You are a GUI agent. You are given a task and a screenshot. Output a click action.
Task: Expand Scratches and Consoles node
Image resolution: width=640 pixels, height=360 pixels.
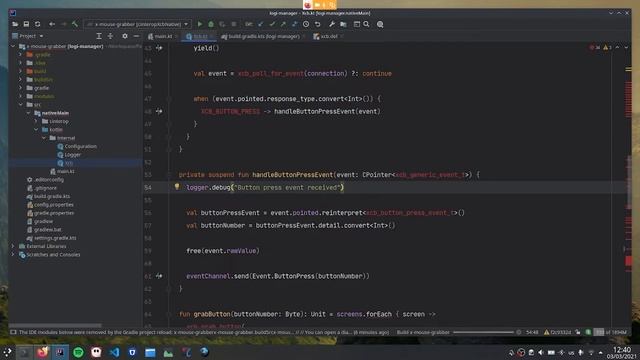pos(13,255)
